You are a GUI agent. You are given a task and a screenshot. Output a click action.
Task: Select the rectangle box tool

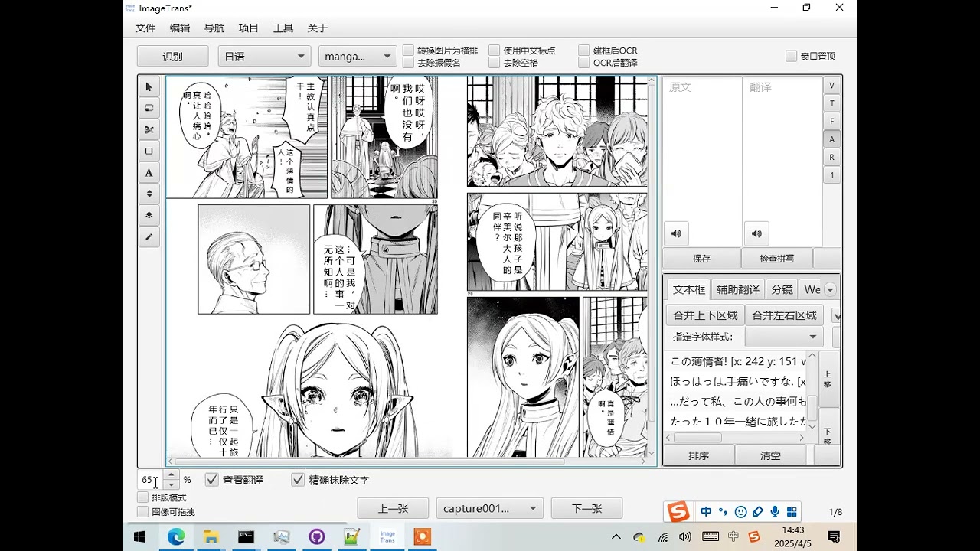coord(149,152)
